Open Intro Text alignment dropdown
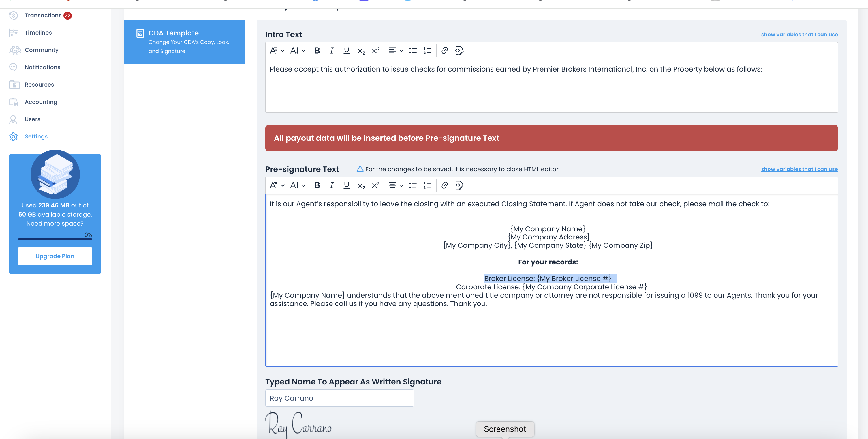Screen dimensions: 868x439 pos(396,50)
